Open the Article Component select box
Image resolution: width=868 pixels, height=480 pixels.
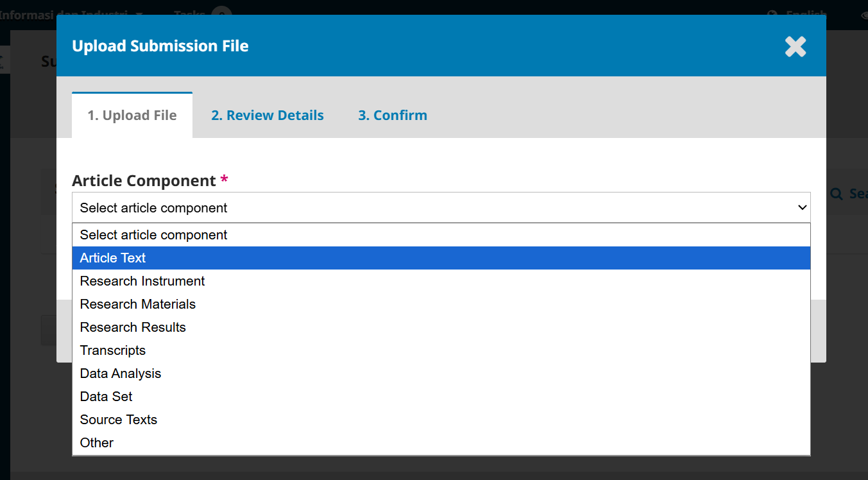point(440,207)
